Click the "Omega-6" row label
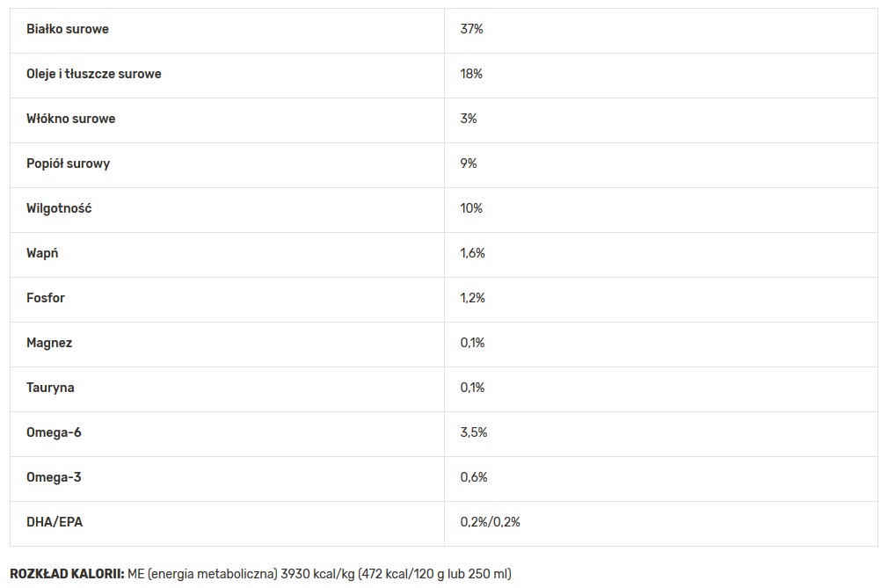Image resolution: width=888 pixels, height=588 pixels. click(x=55, y=432)
